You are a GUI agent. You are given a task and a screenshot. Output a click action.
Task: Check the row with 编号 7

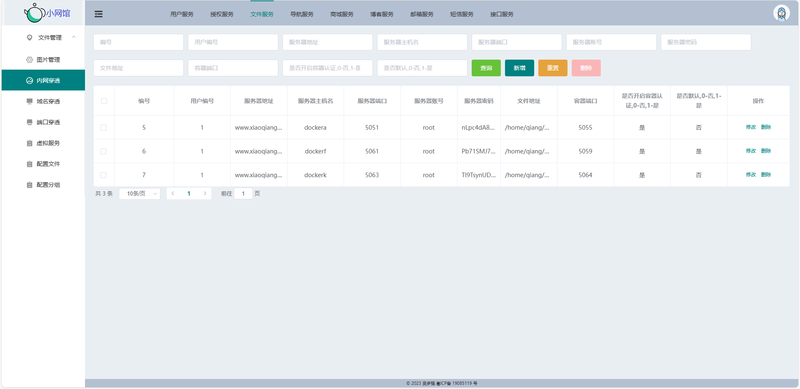[104, 175]
